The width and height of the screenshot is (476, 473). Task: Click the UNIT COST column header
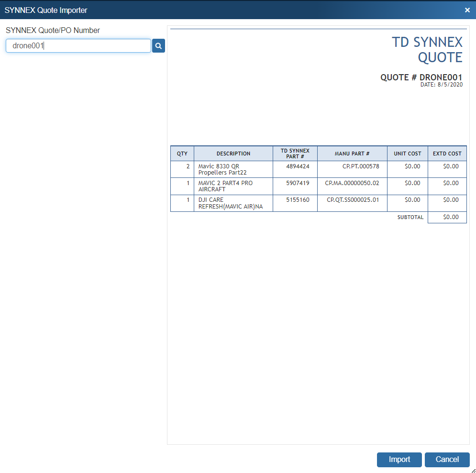(408, 154)
